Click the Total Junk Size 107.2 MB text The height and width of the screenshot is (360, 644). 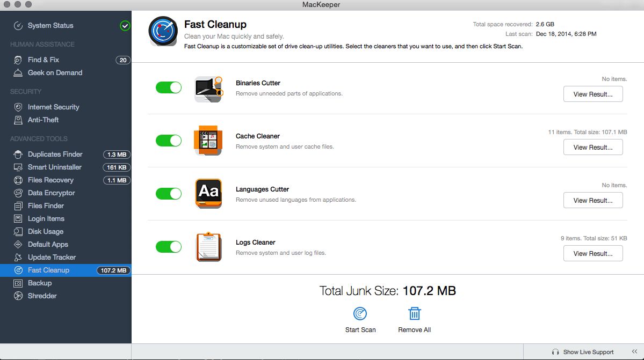click(x=388, y=291)
